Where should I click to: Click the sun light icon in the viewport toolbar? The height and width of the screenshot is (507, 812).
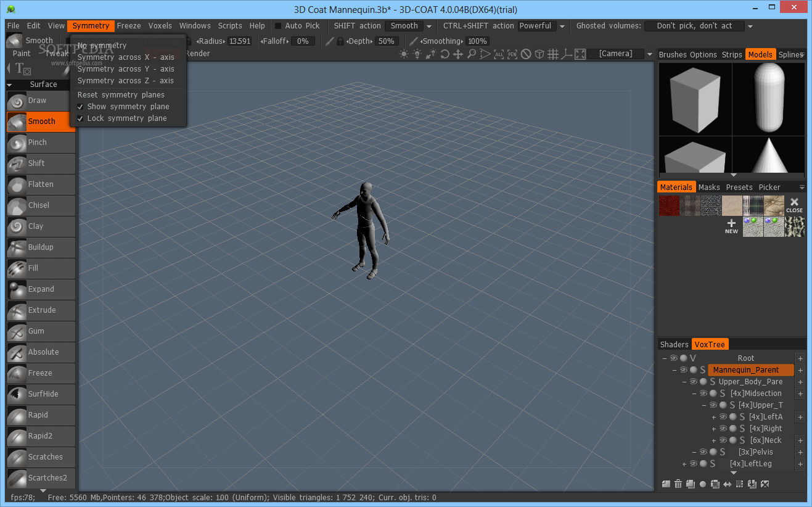tap(404, 54)
